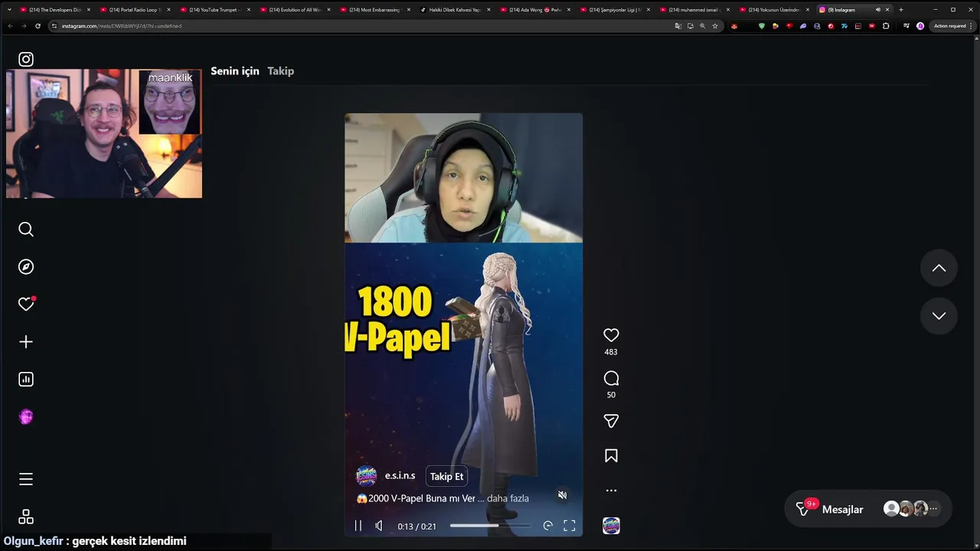Enter fullscreen on the reel player
The image size is (980, 551).
pyautogui.click(x=570, y=526)
